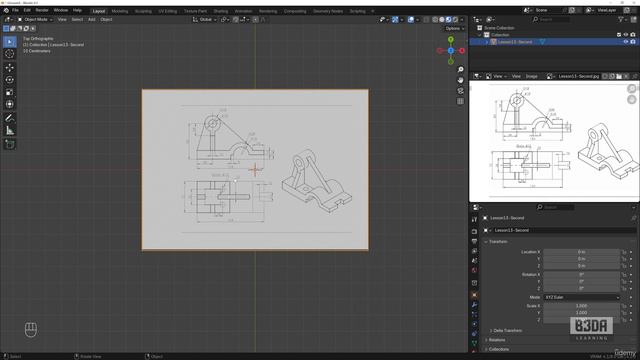Select the Add Cube tool
Viewport: 640px width, 360px height.
(10, 144)
